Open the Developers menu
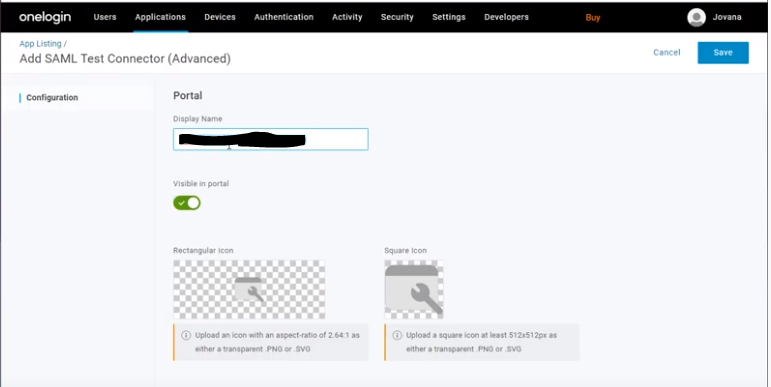The width and height of the screenshot is (771, 387). click(506, 17)
